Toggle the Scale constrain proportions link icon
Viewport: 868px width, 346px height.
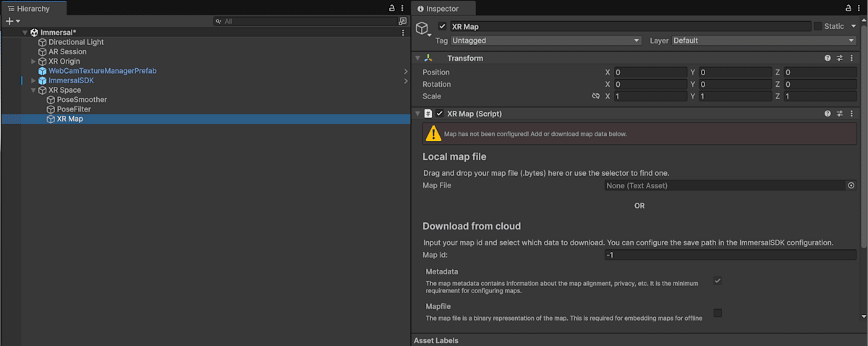pyautogui.click(x=595, y=96)
